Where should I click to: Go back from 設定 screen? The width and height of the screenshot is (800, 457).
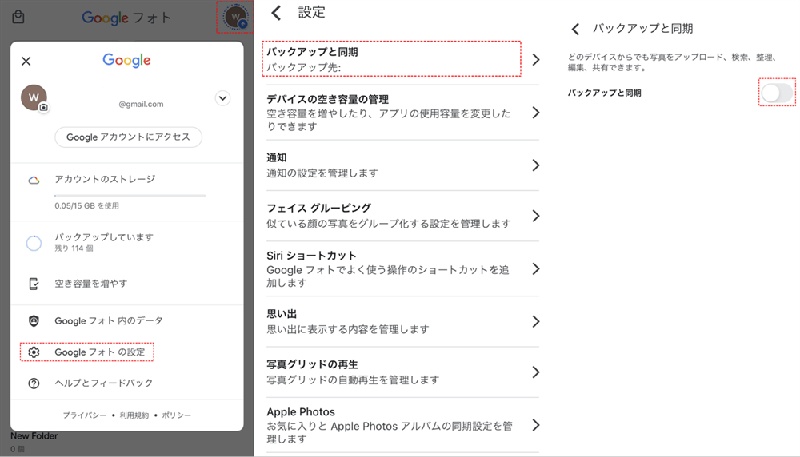tap(276, 13)
